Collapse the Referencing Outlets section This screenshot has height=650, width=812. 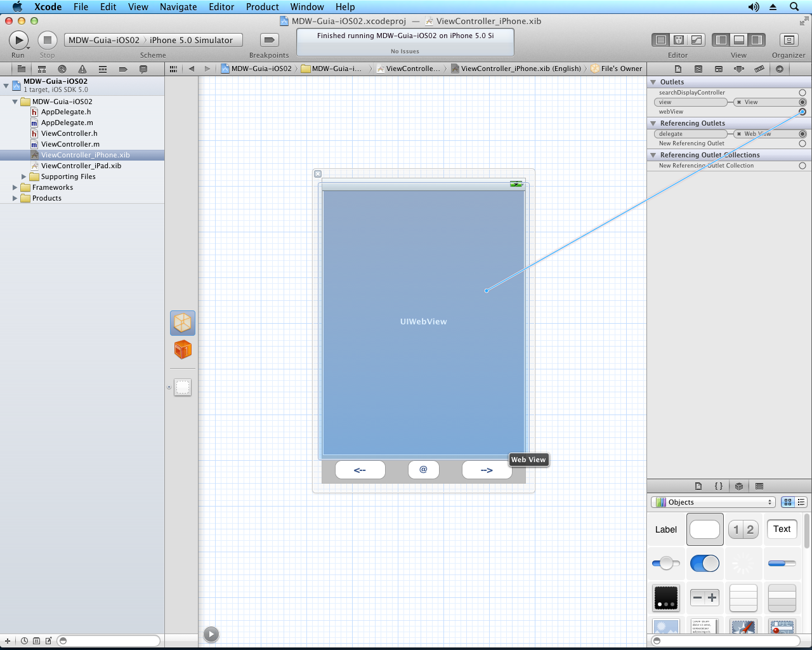653,123
